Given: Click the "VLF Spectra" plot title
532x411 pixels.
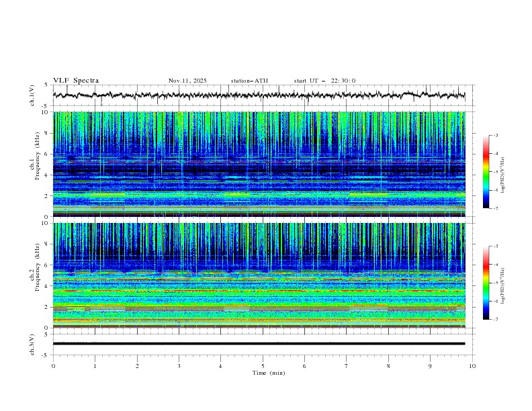Looking at the screenshot, I should click(x=76, y=81).
